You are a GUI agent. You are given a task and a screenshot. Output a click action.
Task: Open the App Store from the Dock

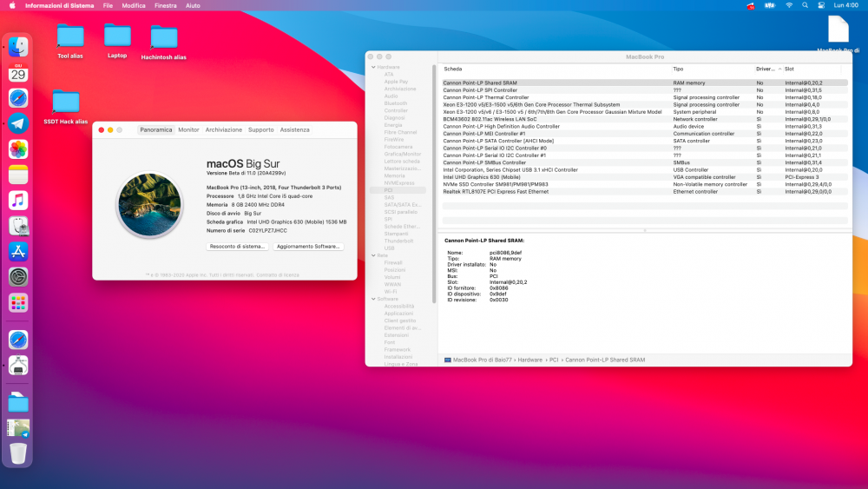pyautogui.click(x=17, y=251)
